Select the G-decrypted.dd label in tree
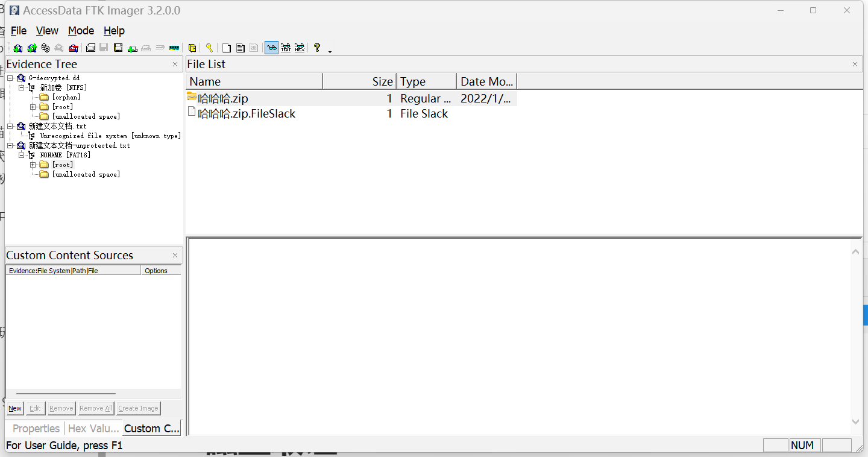This screenshot has width=868, height=457. [54, 78]
